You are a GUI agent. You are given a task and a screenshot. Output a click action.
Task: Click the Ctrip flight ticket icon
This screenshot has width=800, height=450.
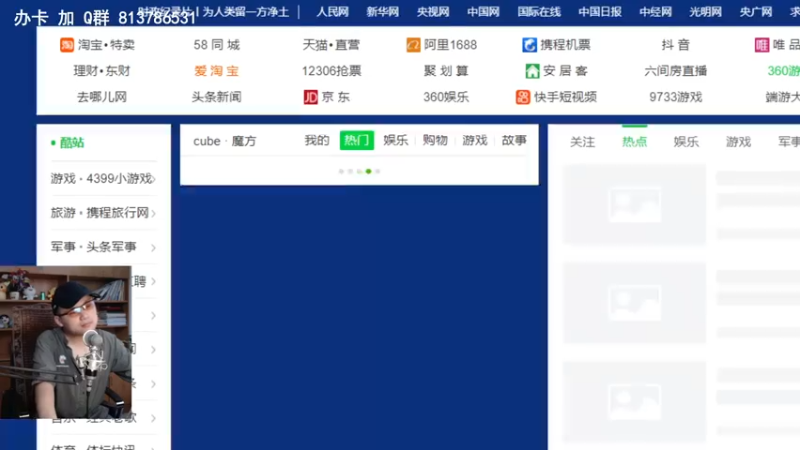[529, 45]
